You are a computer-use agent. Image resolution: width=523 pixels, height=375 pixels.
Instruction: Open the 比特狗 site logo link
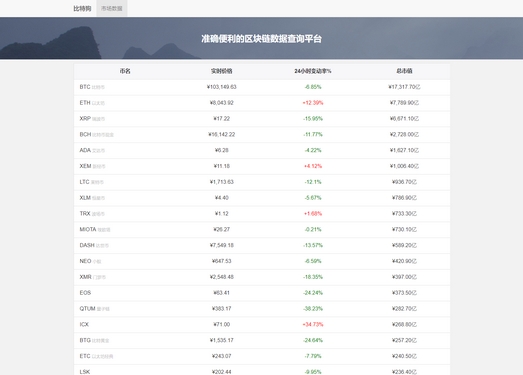tap(82, 8)
